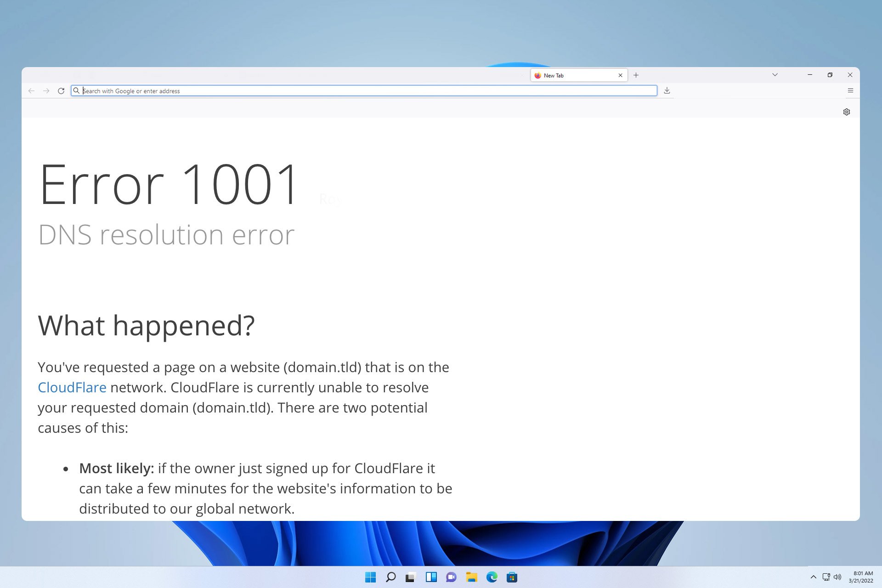Open the network status tray icon
Screen dimensions: 882x588
pyautogui.click(x=826, y=577)
